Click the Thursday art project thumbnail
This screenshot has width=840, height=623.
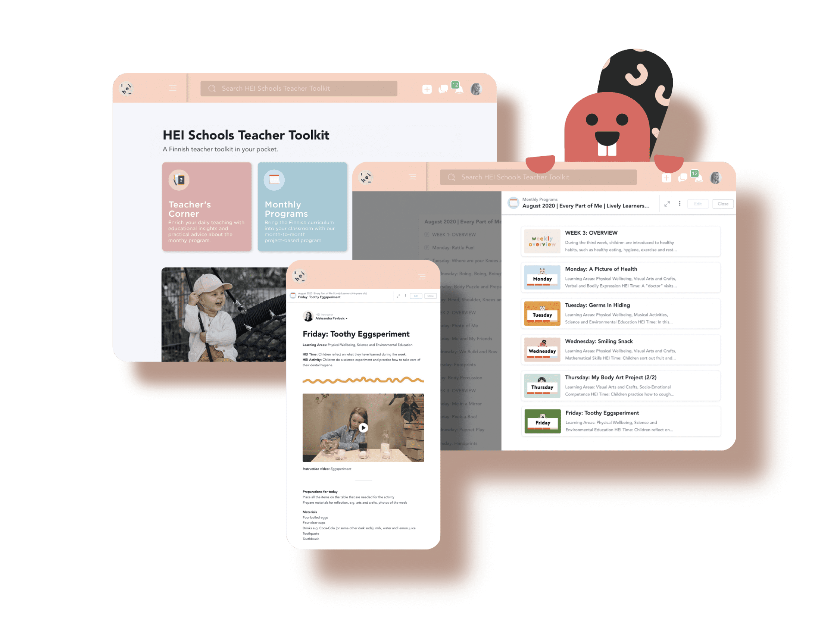click(541, 387)
